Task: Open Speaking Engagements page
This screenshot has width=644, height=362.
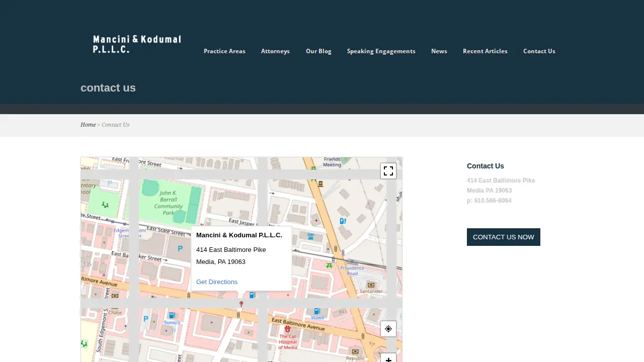Action: (381, 51)
